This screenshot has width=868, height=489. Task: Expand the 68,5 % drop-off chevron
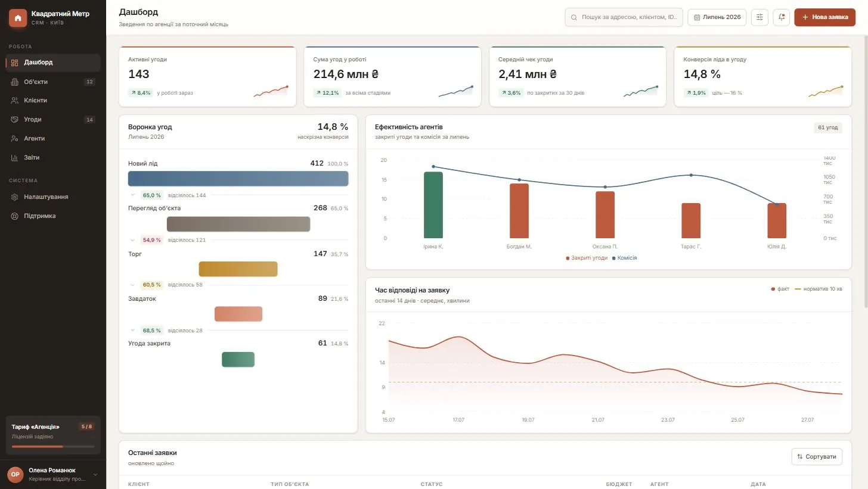tap(133, 330)
